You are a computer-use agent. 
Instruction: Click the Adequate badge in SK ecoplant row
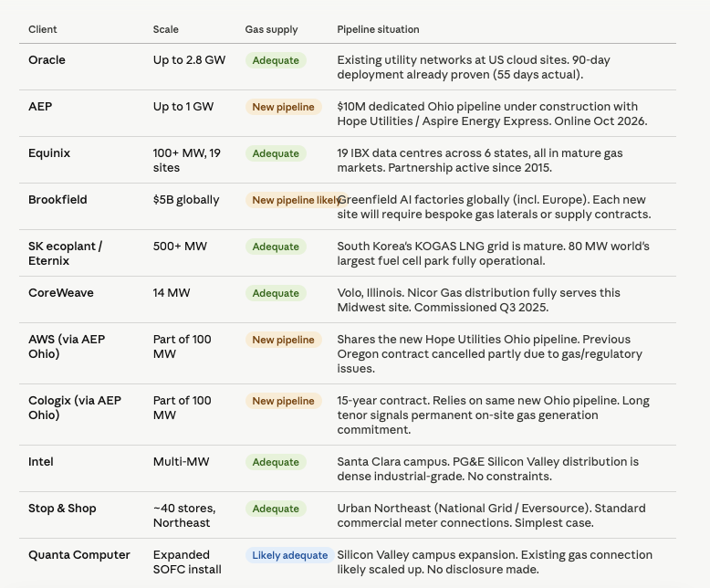point(276,247)
